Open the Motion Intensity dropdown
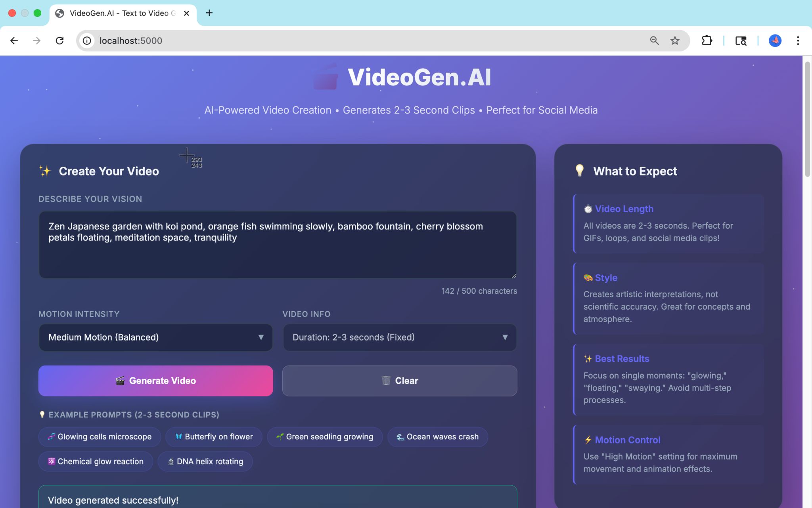The width and height of the screenshot is (812, 508). pyautogui.click(x=155, y=337)
